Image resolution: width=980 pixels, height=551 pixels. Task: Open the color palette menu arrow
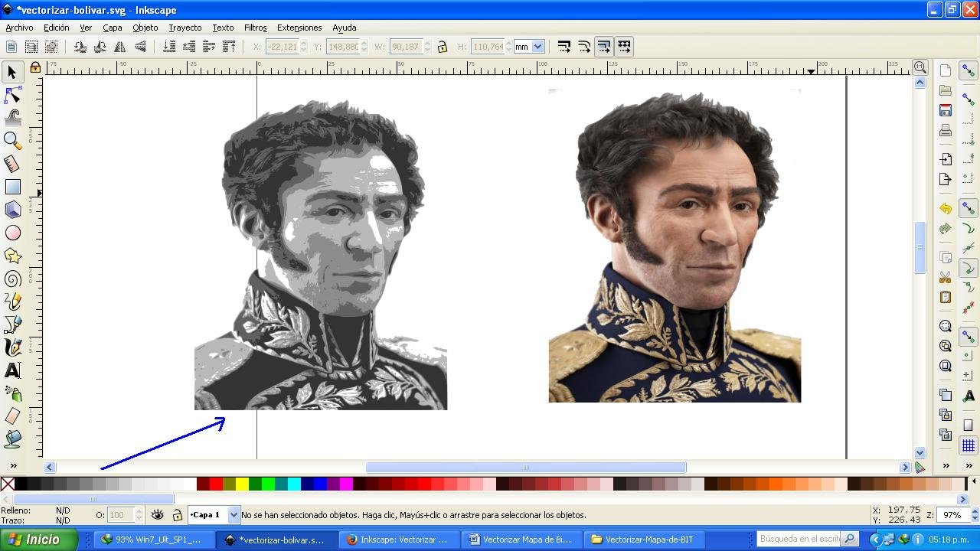point(974,483)
